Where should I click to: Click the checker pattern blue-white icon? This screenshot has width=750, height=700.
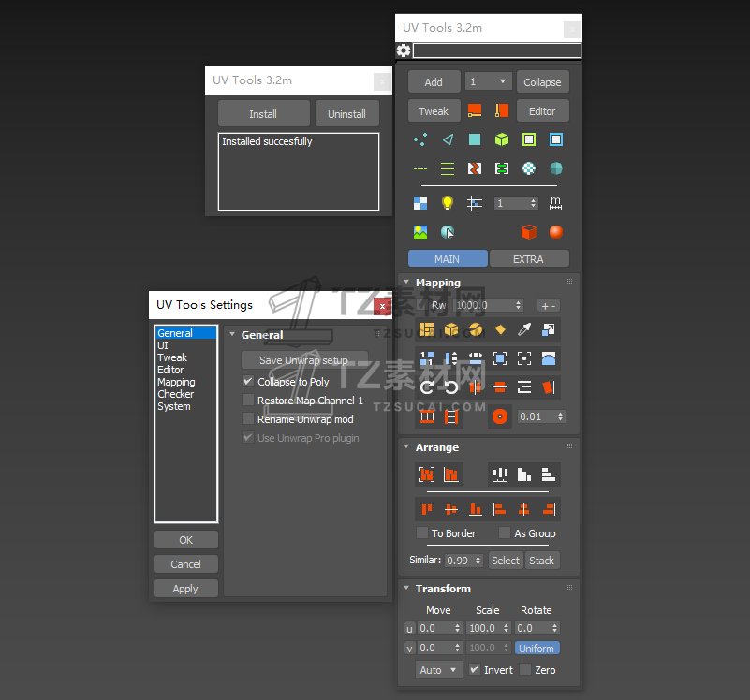420,203
